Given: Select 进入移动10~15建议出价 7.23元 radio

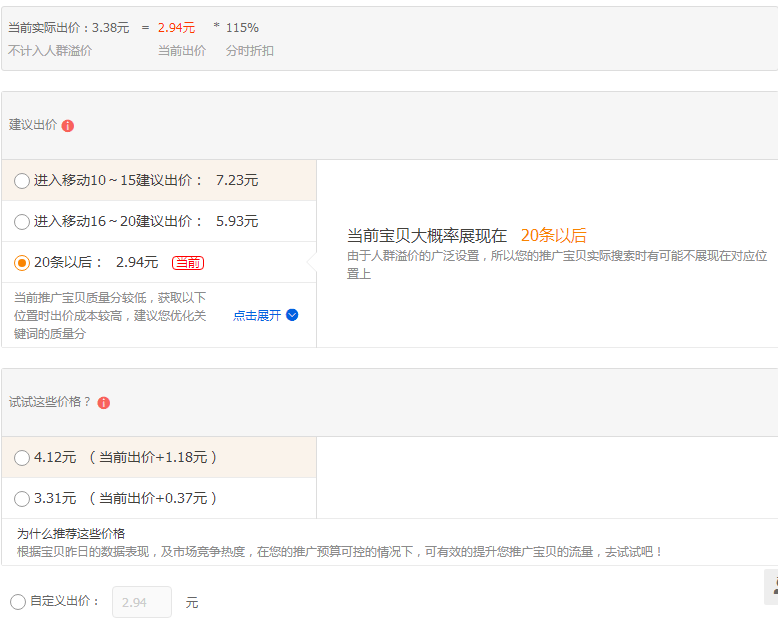Looking at the screenshot, I should [22, 181].
